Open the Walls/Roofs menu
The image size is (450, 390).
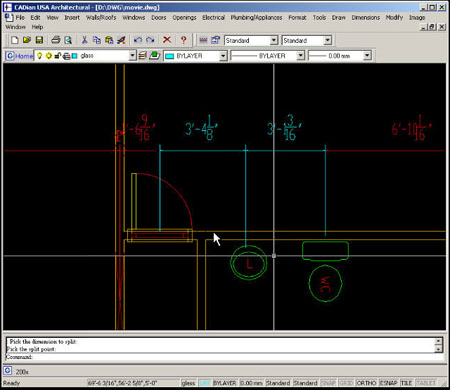tap(101, 18)
